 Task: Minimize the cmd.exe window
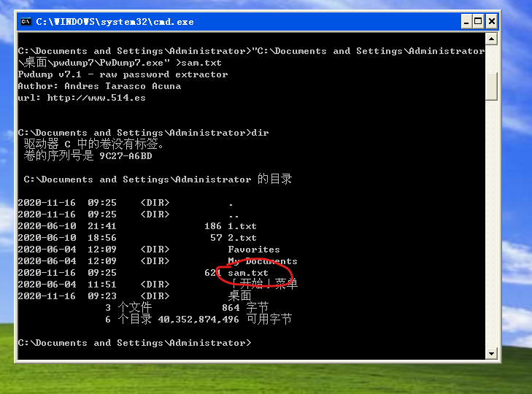coord(466,22)
